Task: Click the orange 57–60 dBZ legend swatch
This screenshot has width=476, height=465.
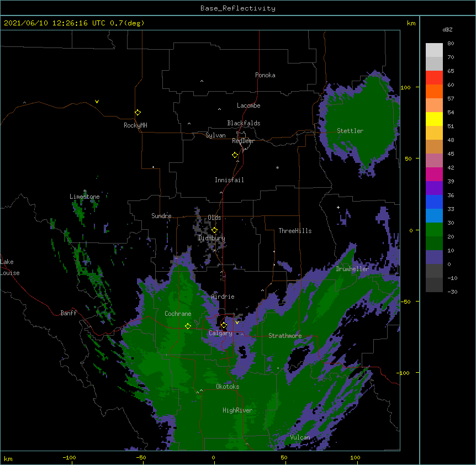Action: pos(434,91)
